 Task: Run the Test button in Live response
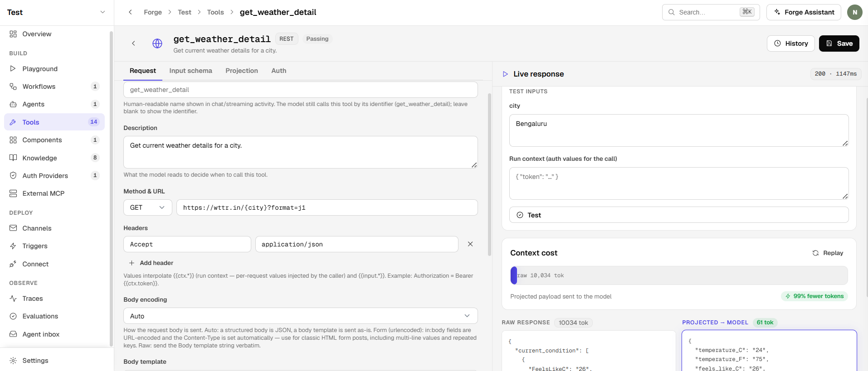point(679,215)
